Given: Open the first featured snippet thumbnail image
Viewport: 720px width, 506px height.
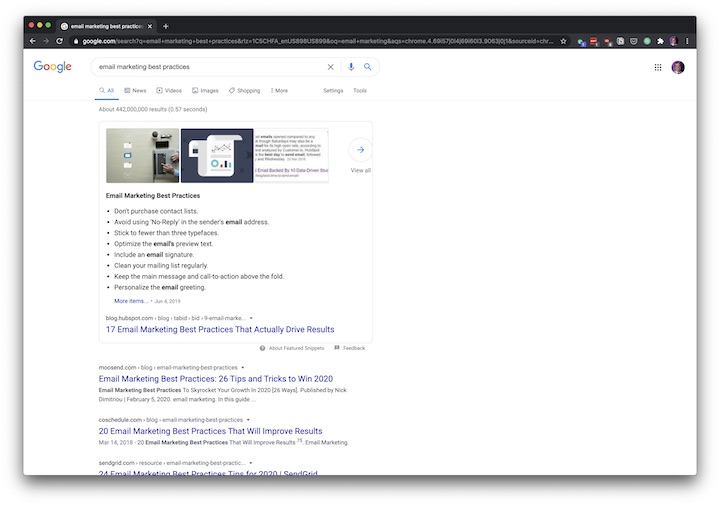Looking at the screenshot, I should click(x=142, y=155).
